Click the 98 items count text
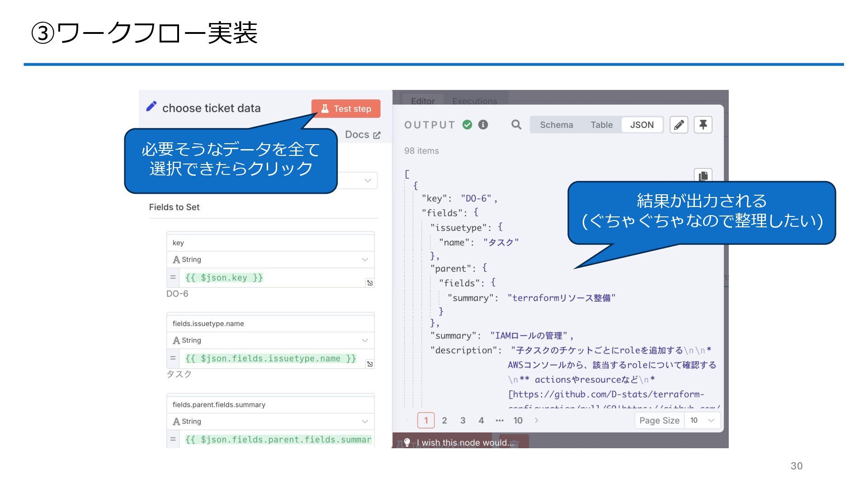Viewport: 868px width, 488px height. (x=422, y=151)
